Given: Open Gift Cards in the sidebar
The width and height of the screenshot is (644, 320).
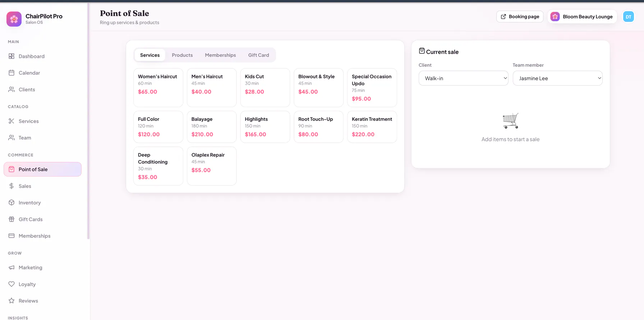Looking at the screenshot, I should (42, 219).
